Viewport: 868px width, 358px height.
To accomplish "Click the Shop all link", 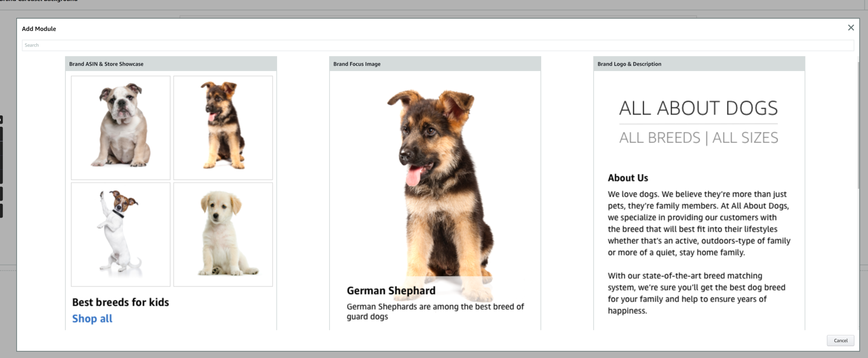I will [x=92, y=319].
